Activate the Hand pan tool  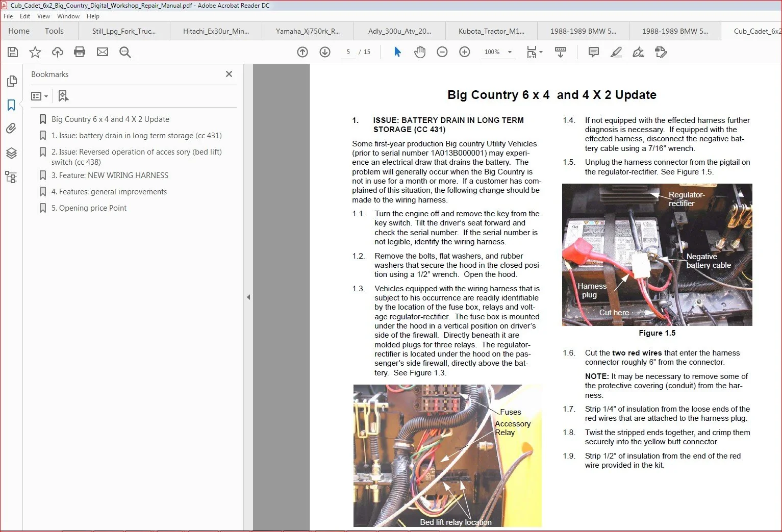420,52
